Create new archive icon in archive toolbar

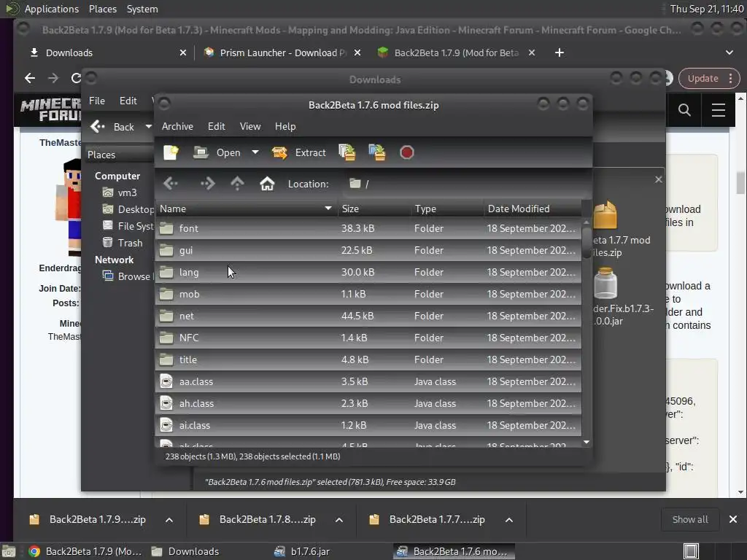pyautogui.click(x=171, y=152)
